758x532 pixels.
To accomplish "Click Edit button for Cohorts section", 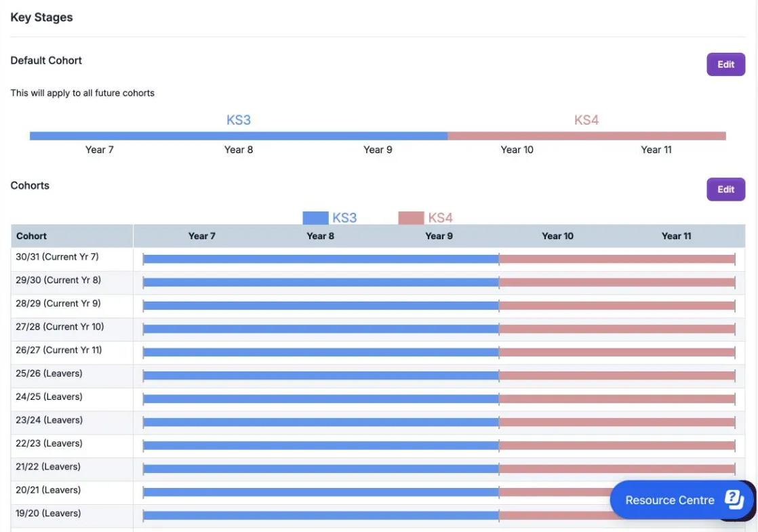I will [725, 189].
